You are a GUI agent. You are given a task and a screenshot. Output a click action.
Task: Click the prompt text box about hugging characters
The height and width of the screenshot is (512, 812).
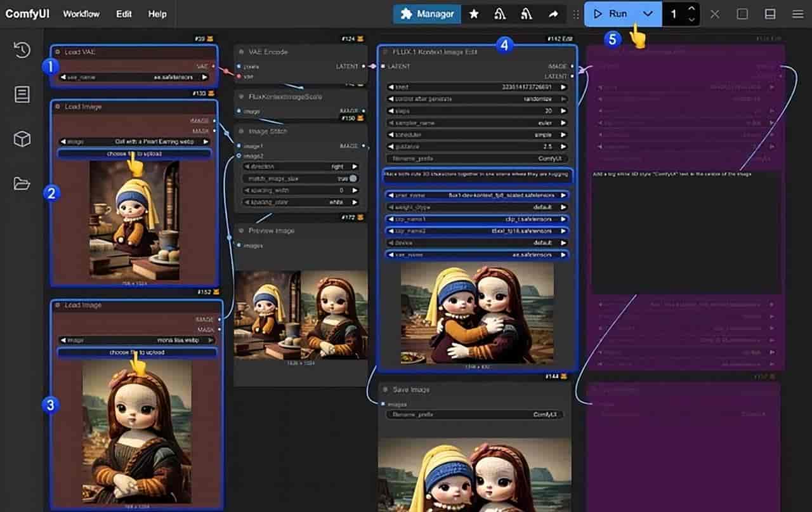point(478,176)
